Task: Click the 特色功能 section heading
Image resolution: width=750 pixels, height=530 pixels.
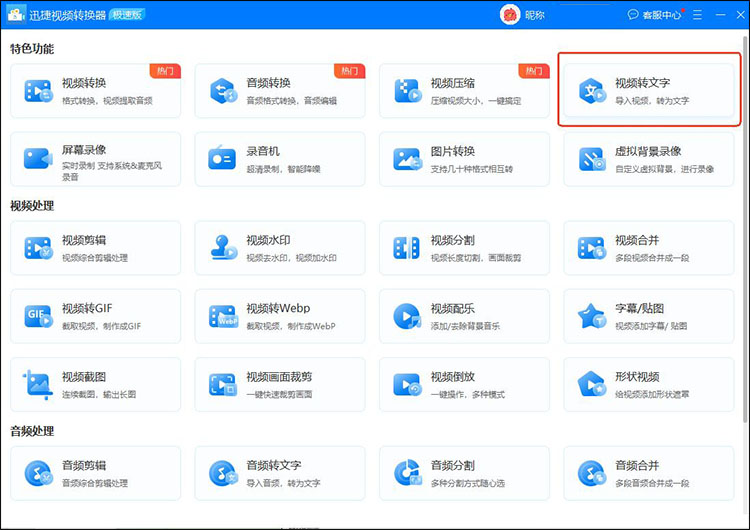Action: 32,49
